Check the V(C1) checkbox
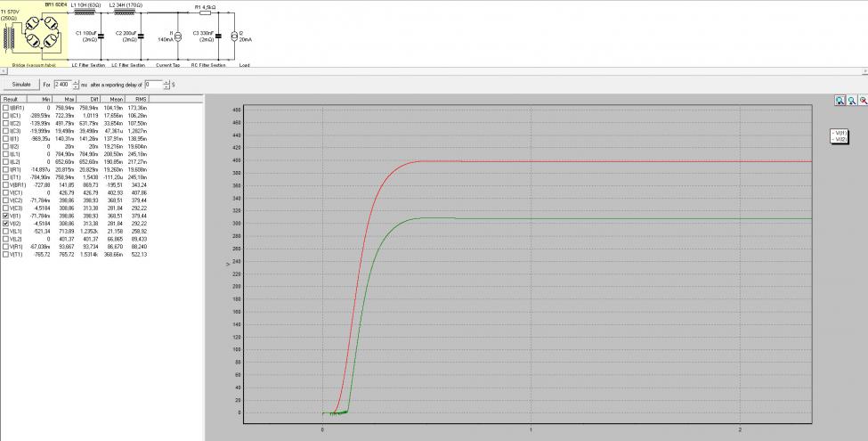This screenshot has height=441, width=868. 5,192
